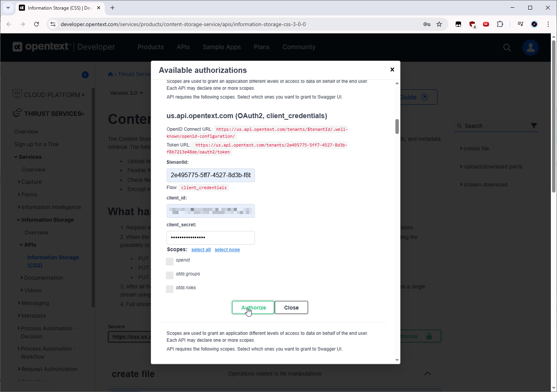
Task: Expand Metadata in sidebar
Action: click(31, 316)
